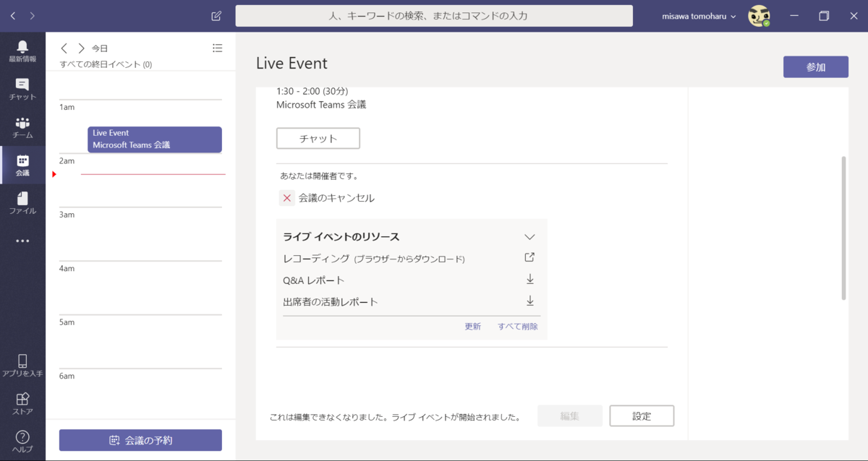
Task: Click the すべて削除 link
Action: (x=518, y=327)
